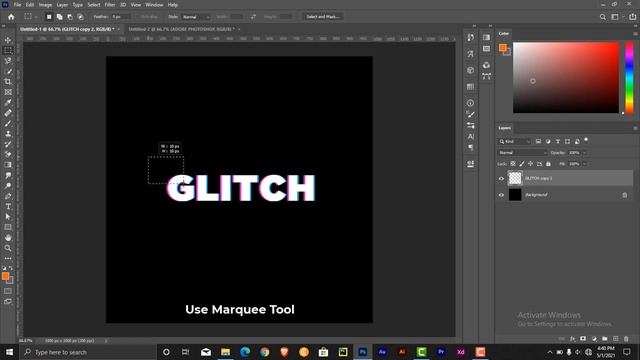This screenshot has height=360, width=640.
Task: Open the Image menu
Action: pos(45,5)
